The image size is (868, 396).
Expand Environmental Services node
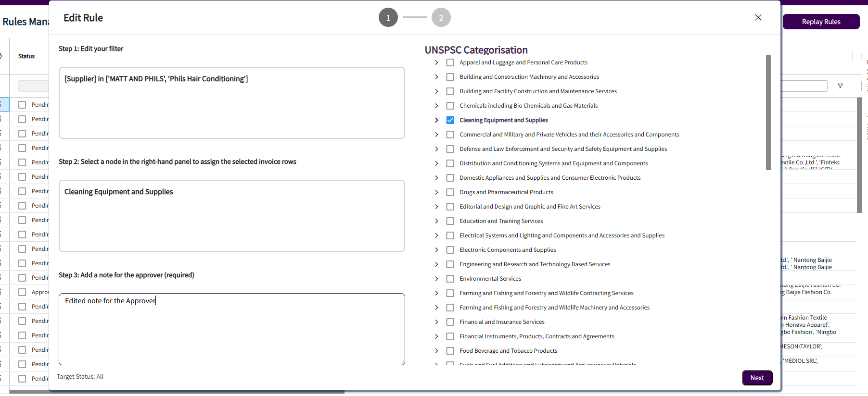pos(436,279)
